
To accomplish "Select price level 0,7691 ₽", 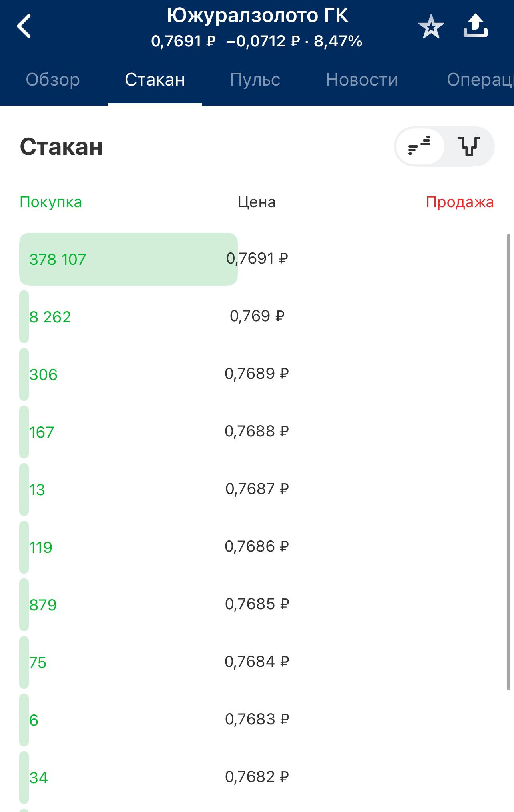I will (257, 258).
